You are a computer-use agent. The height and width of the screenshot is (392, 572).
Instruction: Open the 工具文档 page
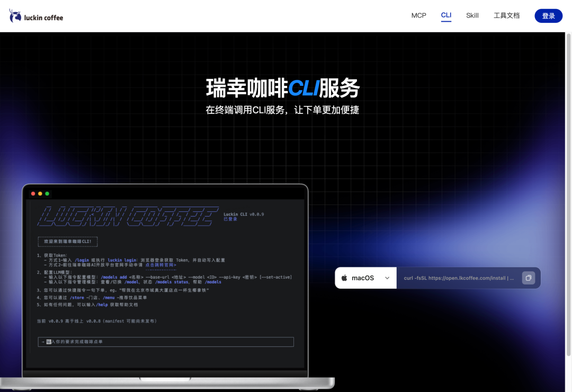[506, 16]
